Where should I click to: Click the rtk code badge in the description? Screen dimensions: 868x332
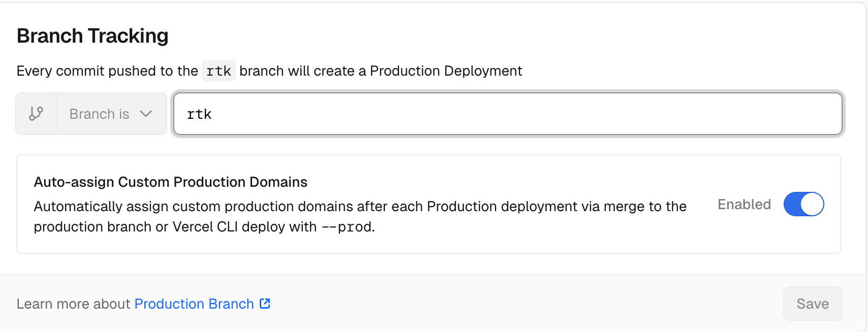tap(219, 71)
